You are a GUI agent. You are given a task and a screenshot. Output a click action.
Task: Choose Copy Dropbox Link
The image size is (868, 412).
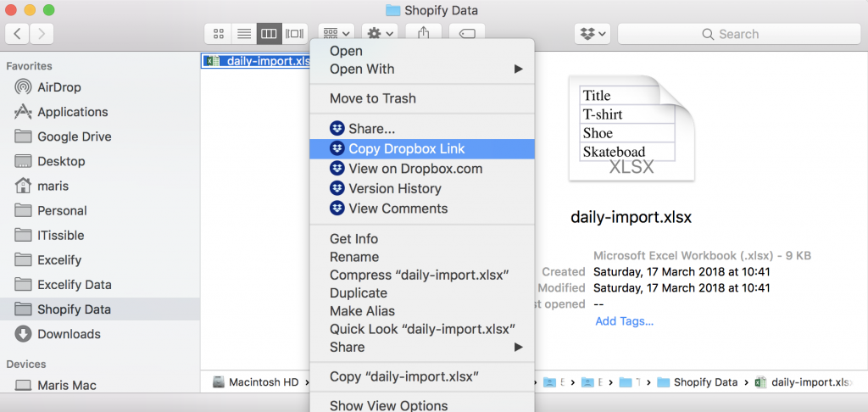(x=422, y=149)
